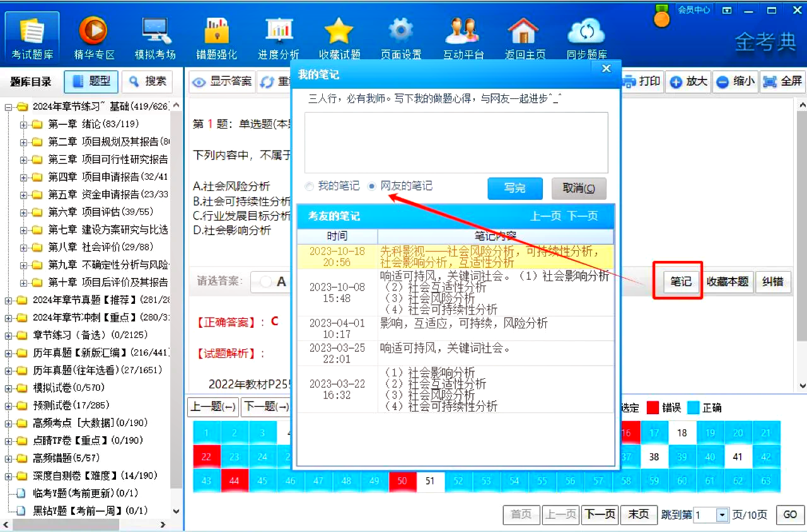Jump to red question 44
This screenshot has height=532, width=807.
[x=235, y=481]
